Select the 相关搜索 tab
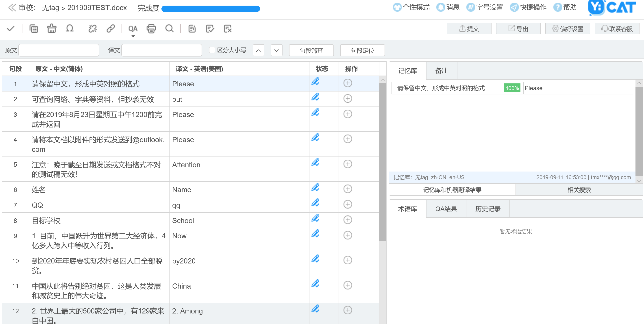Image resolution: width=644 pixels, height=324 pixels. click(x=579, y=190)
